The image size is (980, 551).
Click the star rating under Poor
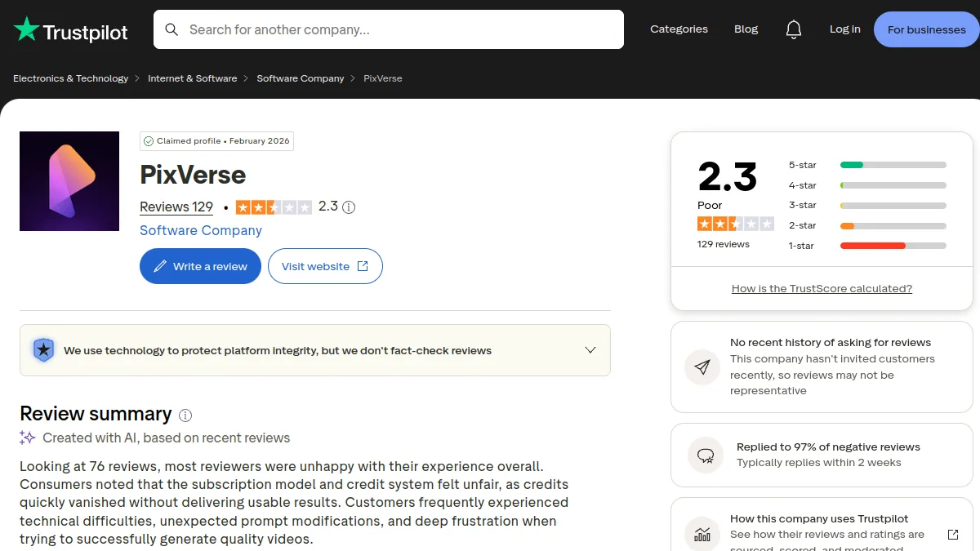[736, 224]
